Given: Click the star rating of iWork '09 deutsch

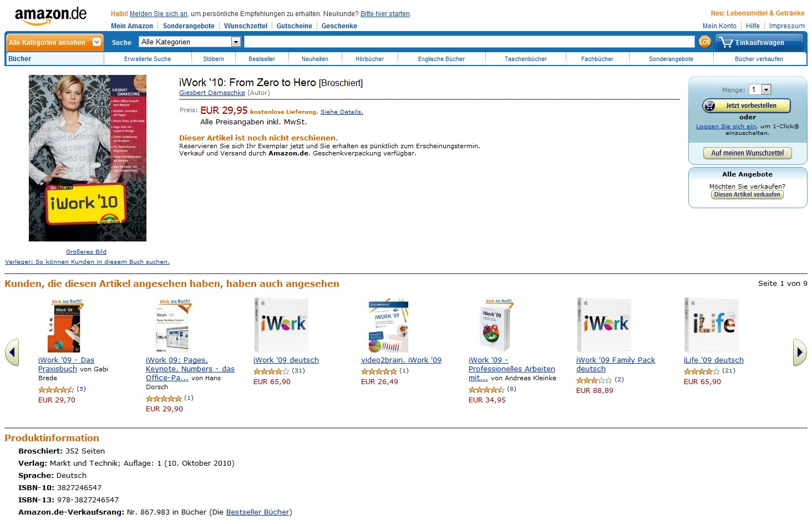Looking at the screenshot, I should point(271,371).
